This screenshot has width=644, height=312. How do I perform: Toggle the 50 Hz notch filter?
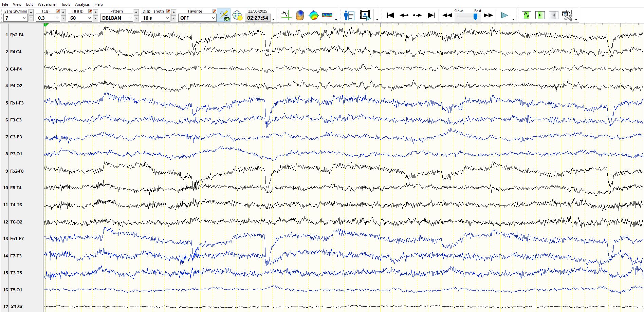pyautogui.click(x=224, y=16)
